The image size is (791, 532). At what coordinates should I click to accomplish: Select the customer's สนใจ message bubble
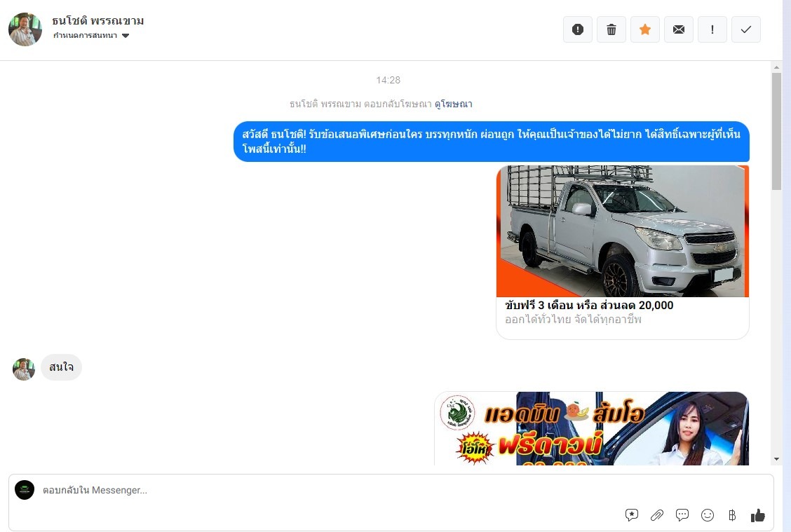click(61, 367)
